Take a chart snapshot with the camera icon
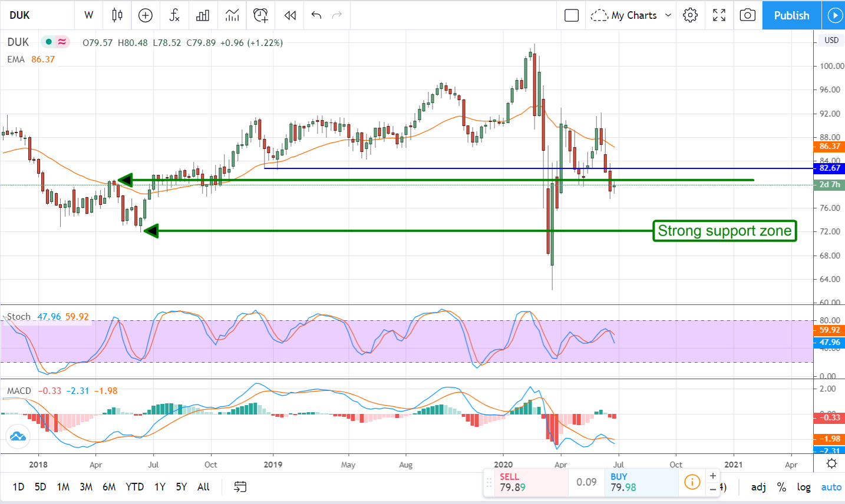Screen dimensions: 845x504 pos(747,15)
